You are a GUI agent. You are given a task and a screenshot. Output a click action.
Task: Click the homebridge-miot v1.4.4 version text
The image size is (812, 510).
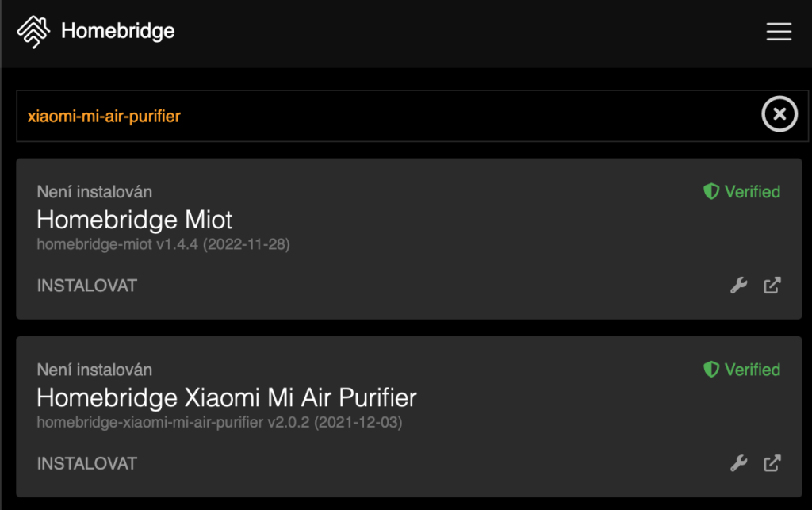click(163, 245)
